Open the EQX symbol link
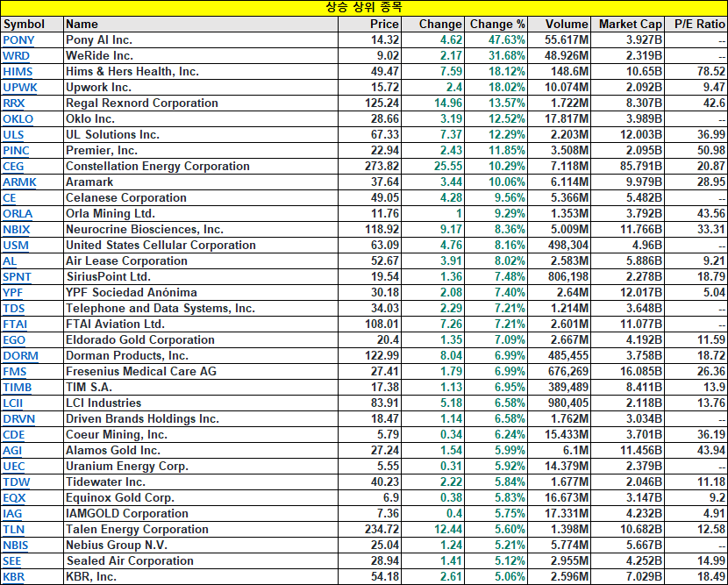This screenshot has height=585, width=728. [x=14, y=498]
